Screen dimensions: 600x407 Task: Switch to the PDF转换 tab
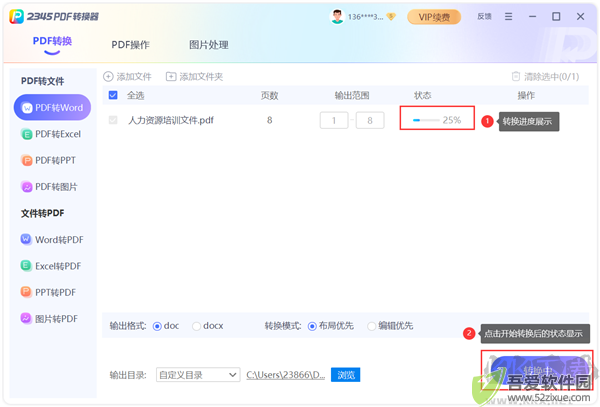(52, 41)
